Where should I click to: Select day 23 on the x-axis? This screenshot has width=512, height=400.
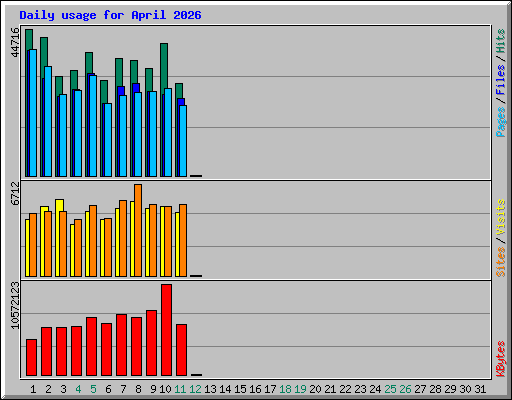(x=360, y=389)
